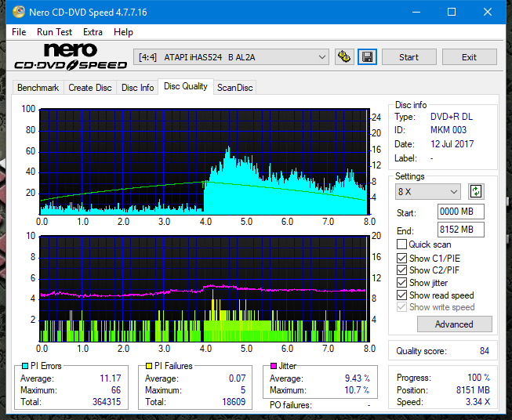The height and width of the screenshot is (420, 512).
Task: Click Jitter average 9.43 % value
Action: click(x=358, y=378)
